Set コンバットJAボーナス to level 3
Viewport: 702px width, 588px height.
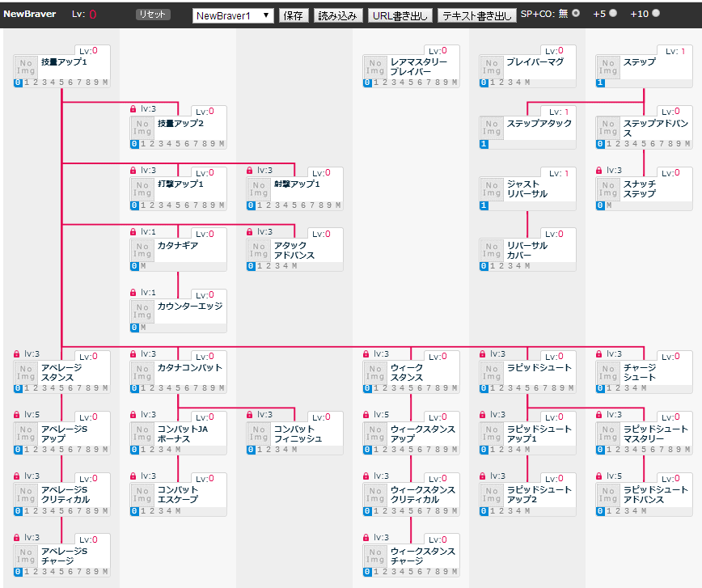click(161, 450)
